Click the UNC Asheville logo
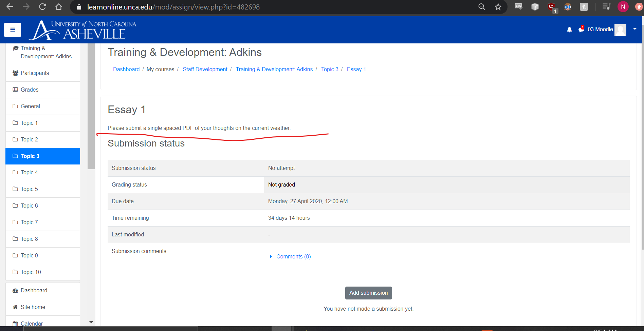This screenshot has width=644, height=331. pos(82,30)
